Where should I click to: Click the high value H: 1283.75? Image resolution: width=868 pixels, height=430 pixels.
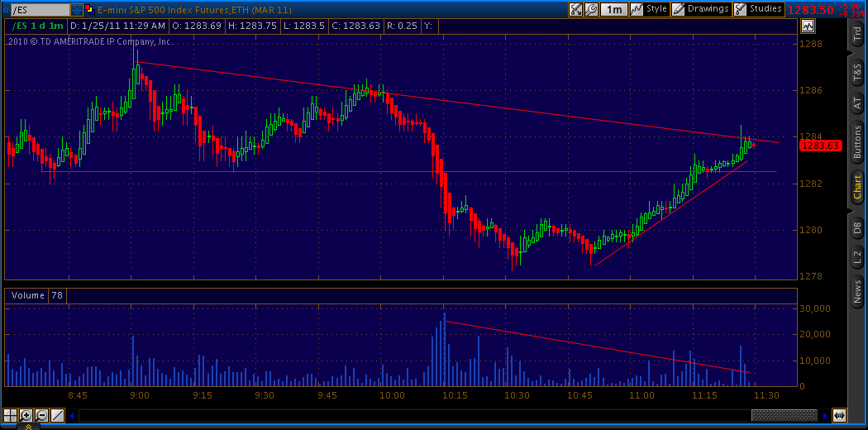[252, 26]
